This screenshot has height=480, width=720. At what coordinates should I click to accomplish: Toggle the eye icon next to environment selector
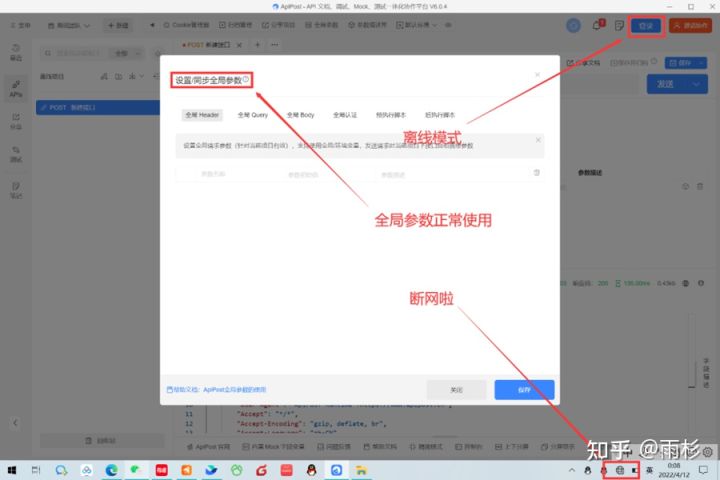coord(448,25)
